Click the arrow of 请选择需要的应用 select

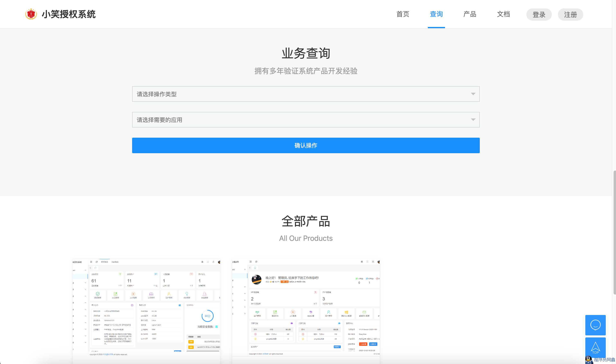(x=473, y=120)
